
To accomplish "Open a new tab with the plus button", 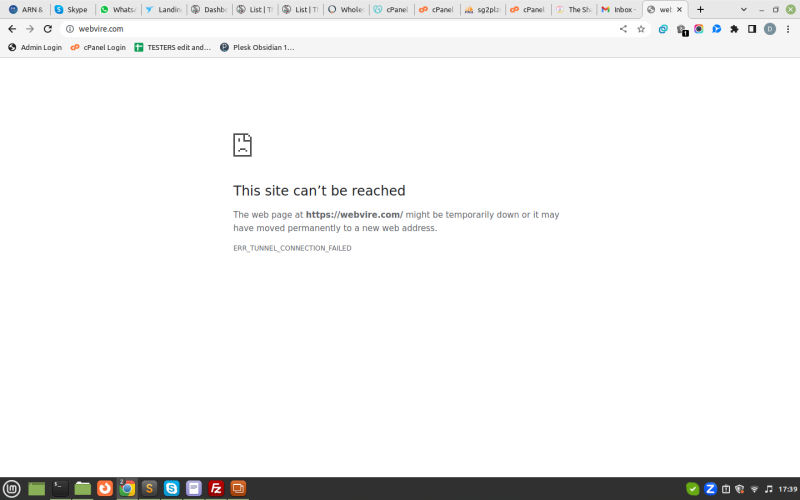I will click(701, 10).
